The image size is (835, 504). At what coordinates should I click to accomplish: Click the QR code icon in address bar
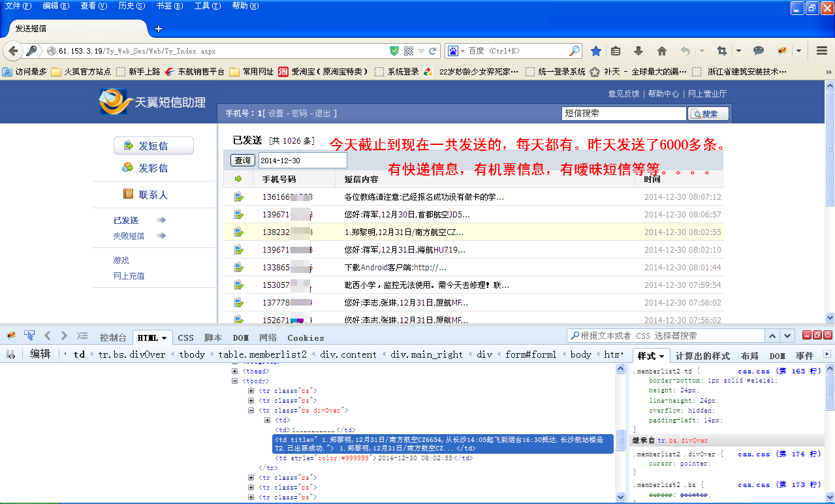tap(409, 51)
